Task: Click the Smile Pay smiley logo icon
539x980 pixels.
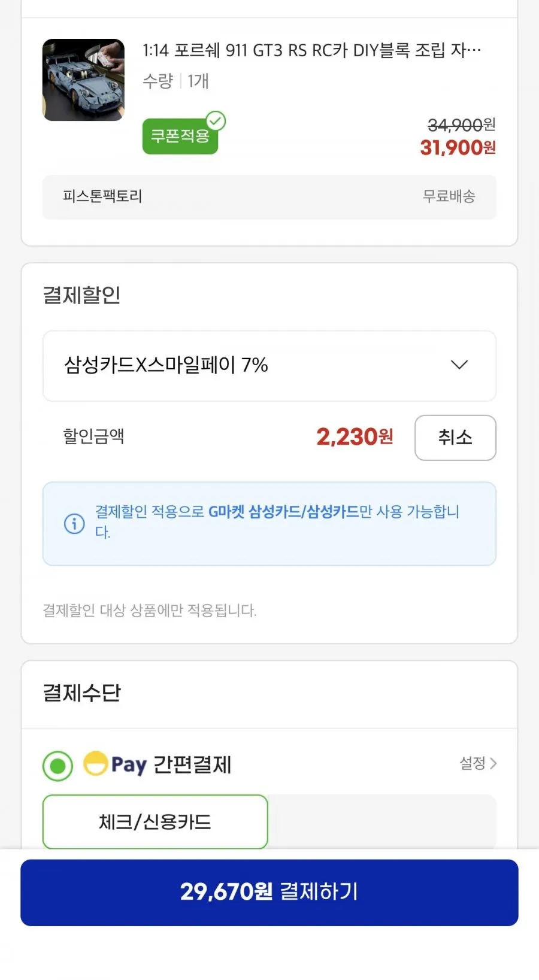Action: (x=96, y=763)
